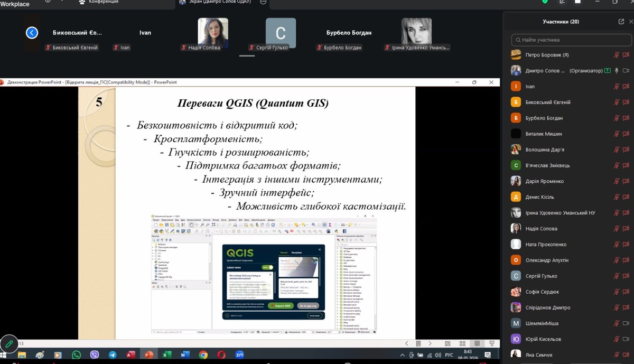Go to previous participants in gallery strip
634x364 pixels.
[32, 33]
